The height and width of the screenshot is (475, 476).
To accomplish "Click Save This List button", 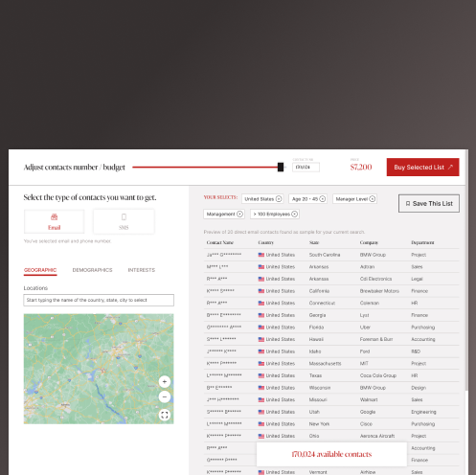I will [429, 203].
